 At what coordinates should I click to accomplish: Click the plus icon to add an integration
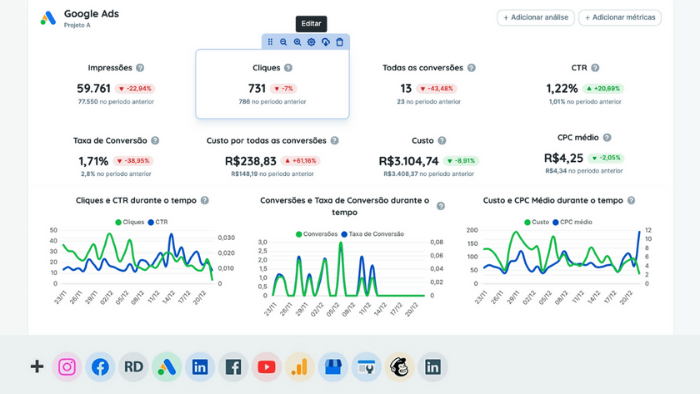point(37,367)
